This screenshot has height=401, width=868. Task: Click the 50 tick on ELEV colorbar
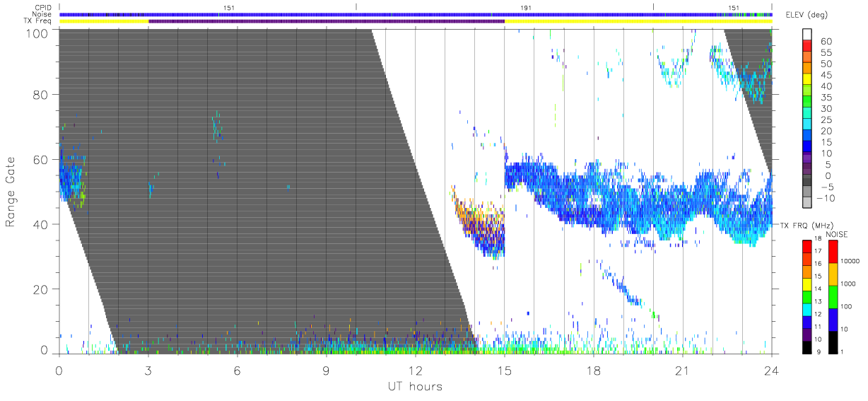(x=826, y=64)
